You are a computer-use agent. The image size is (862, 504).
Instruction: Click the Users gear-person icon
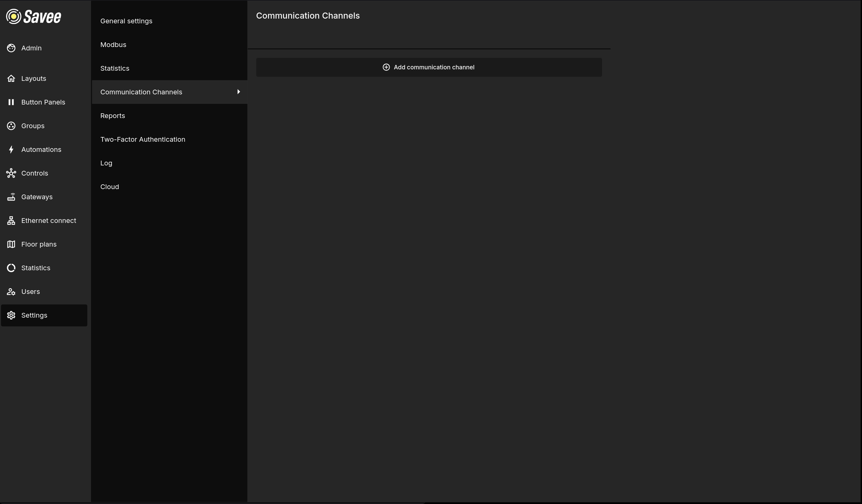tap(11, 292)
